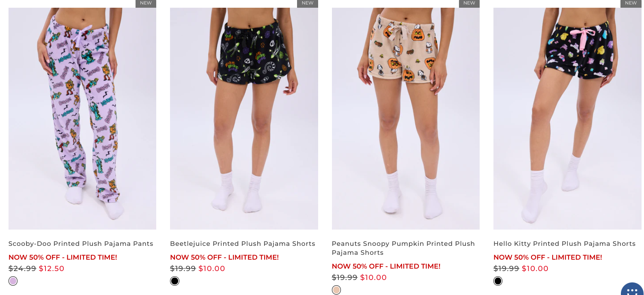View the Scooby-Doo pajama pants product image
This screenshot has height=295, width=644.
tap(82, 118)
